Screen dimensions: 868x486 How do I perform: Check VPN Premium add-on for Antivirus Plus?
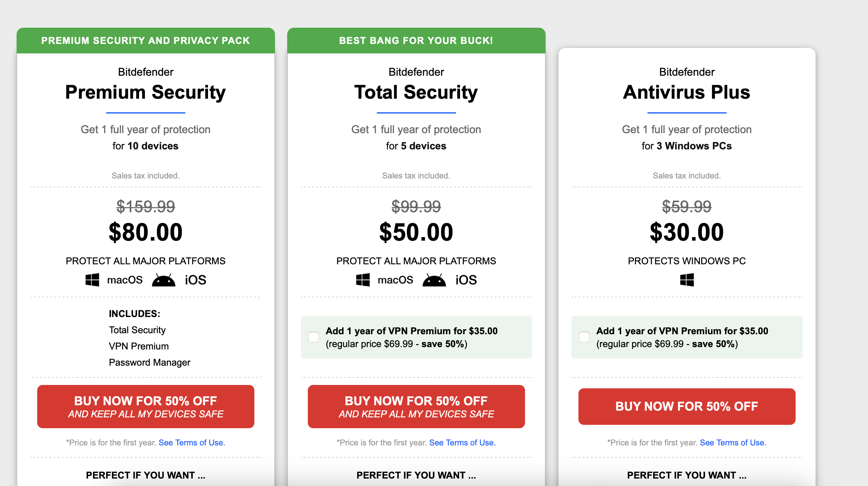(x=584, y=337)
